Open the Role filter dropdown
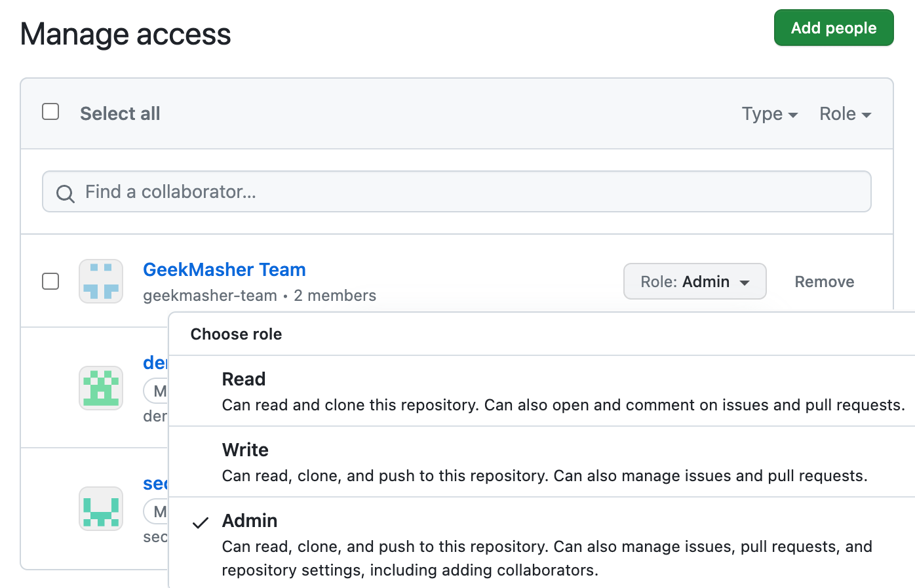915x588 pixels. coord(844,113)
